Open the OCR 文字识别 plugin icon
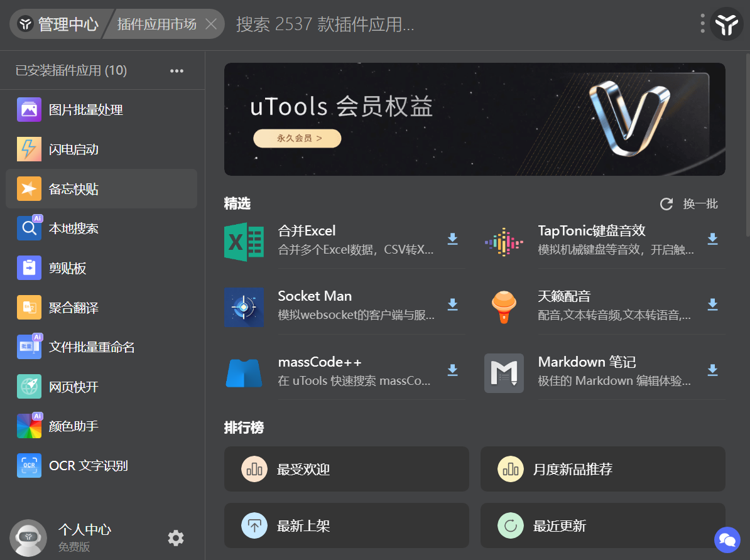This screenshot has width=750, height=560. (x=29, y=466)
